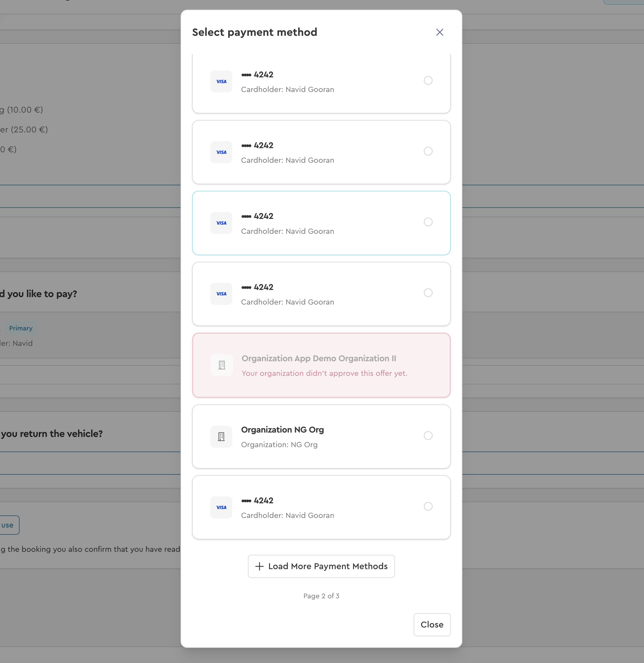644x663 pixels.
Task: Click the Visa logo on the highlighted card
Action: tap(221, 223)
